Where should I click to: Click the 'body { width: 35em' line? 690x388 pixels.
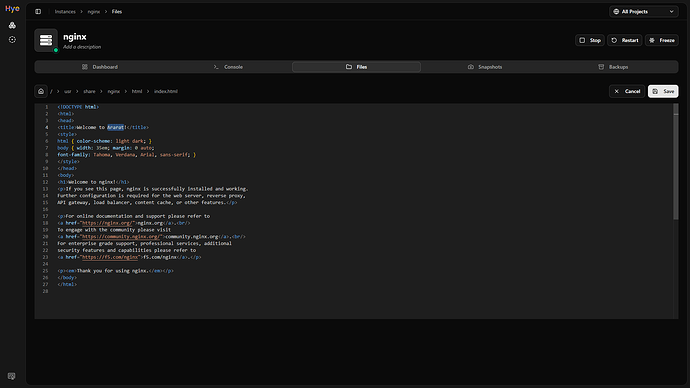pyautogui.click(x=106, y=148)
